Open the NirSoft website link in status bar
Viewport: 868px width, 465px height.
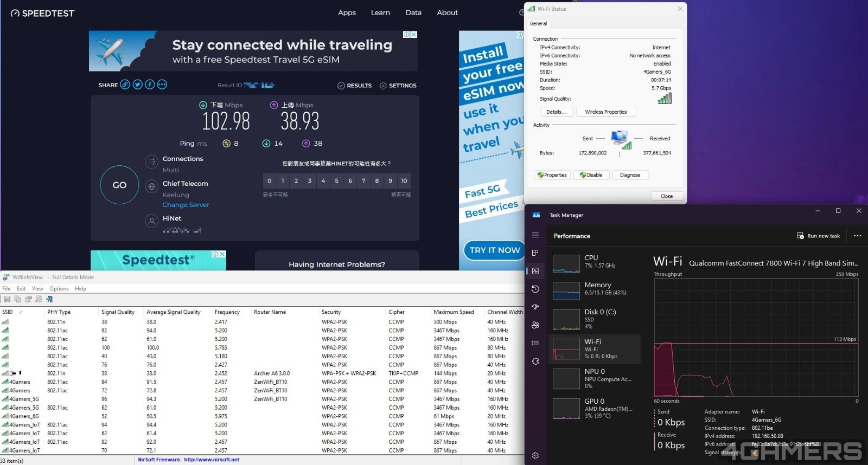(x=212, y=460)
